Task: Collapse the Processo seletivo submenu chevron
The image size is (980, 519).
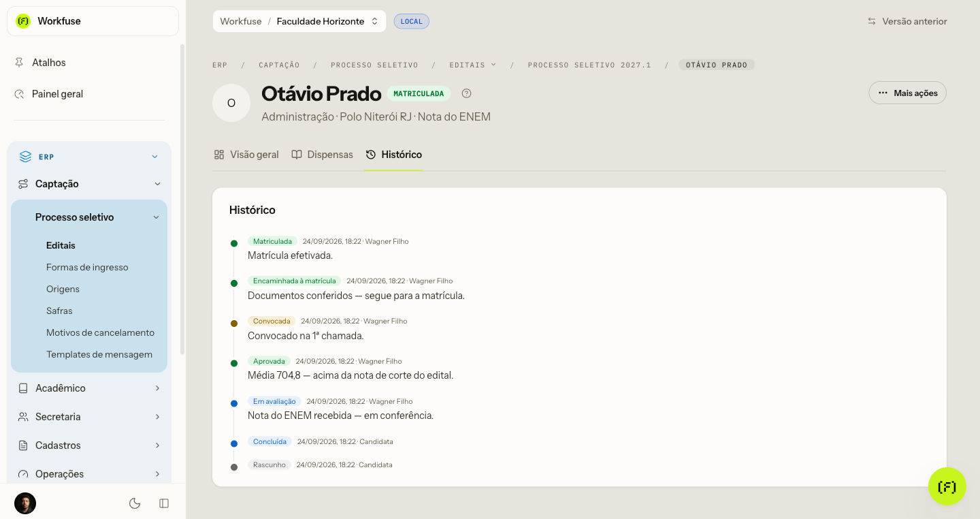Action: click(156, 217)
